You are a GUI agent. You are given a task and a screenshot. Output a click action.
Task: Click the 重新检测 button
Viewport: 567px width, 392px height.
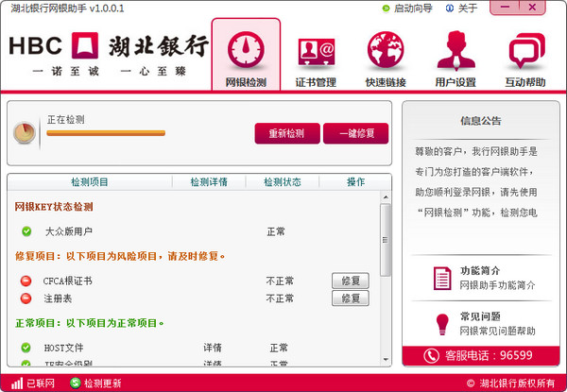pos(286,133)
